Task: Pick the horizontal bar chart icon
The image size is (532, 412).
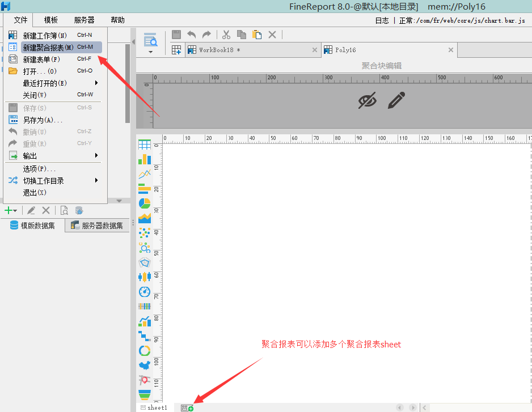Action: coord(145,189)
